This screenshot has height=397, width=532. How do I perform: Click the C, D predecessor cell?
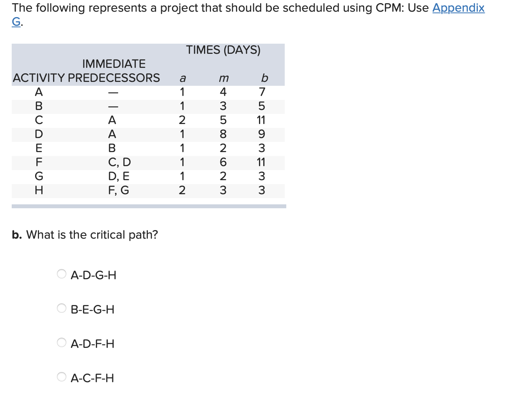120,162
